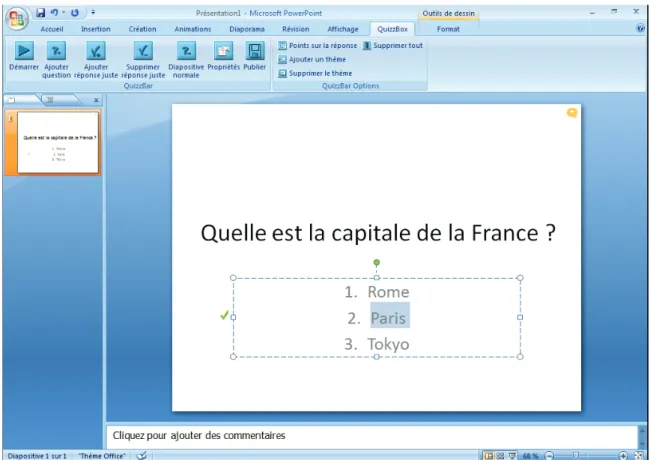Fit slide to current window icon
The height and width of the screenshot is (460, 650).
[x=639, y=456]
